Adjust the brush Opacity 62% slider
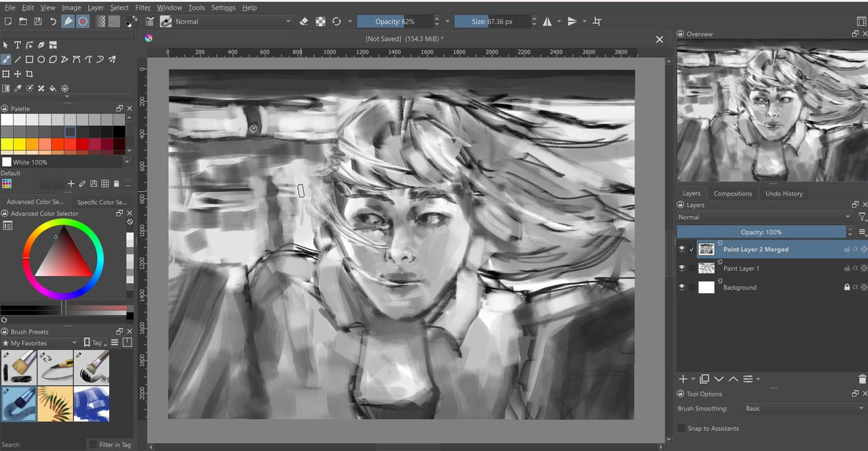The width and height of the screenshot is (868, 451). 395,22
